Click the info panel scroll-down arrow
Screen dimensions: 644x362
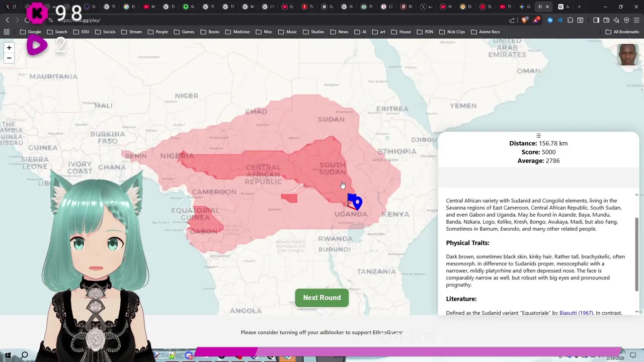coord(636,312)
